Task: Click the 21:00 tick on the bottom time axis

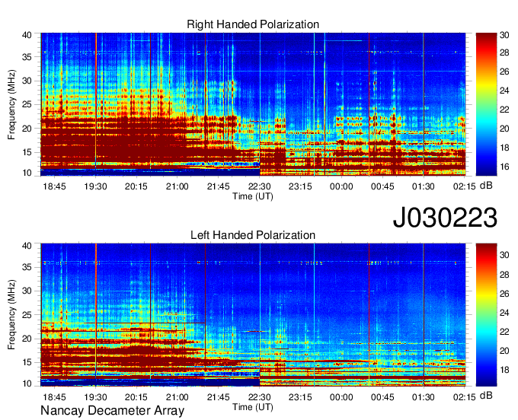Action: [x=177, y=398]
